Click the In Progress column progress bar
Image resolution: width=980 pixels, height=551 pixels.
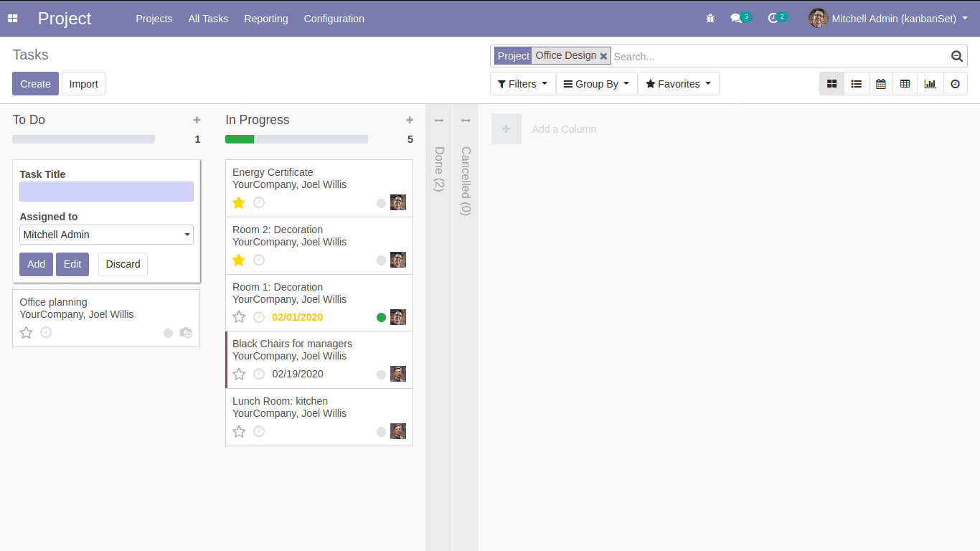point(296,139)
